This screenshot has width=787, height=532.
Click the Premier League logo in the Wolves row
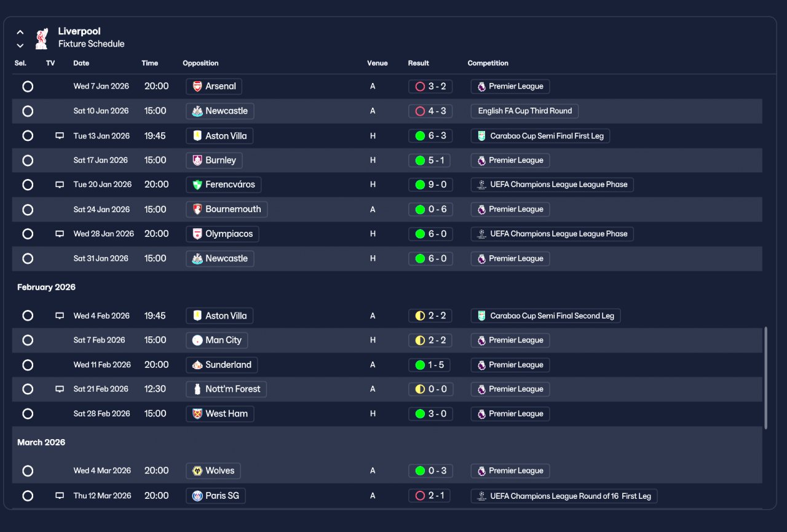tap(481, 471)
